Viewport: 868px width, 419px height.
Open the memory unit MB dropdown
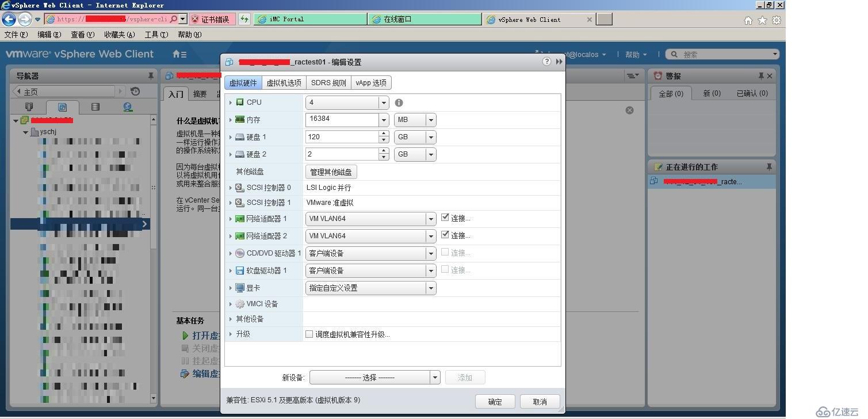click(x=431, y=120)
